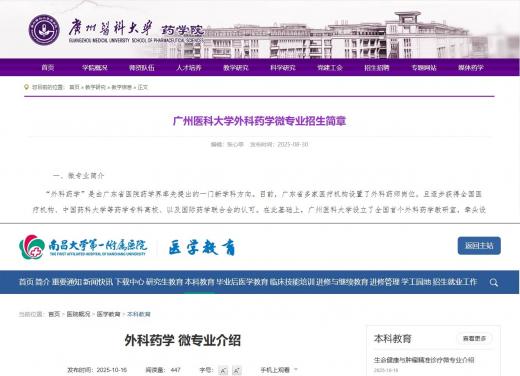
Task: Click 首页 in the hospital site breadcrumb
Action: click(x=54, y=314)
